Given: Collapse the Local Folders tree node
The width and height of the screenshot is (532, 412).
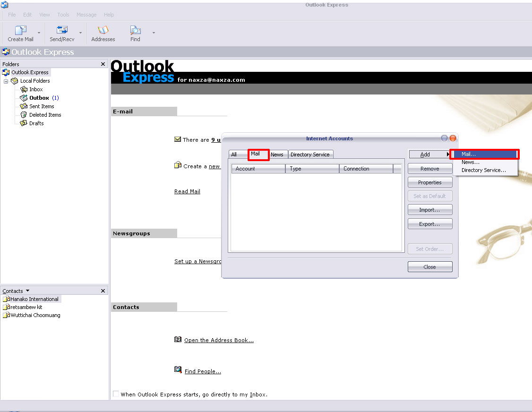Looking at the screenshot, I should click(6, 81).
